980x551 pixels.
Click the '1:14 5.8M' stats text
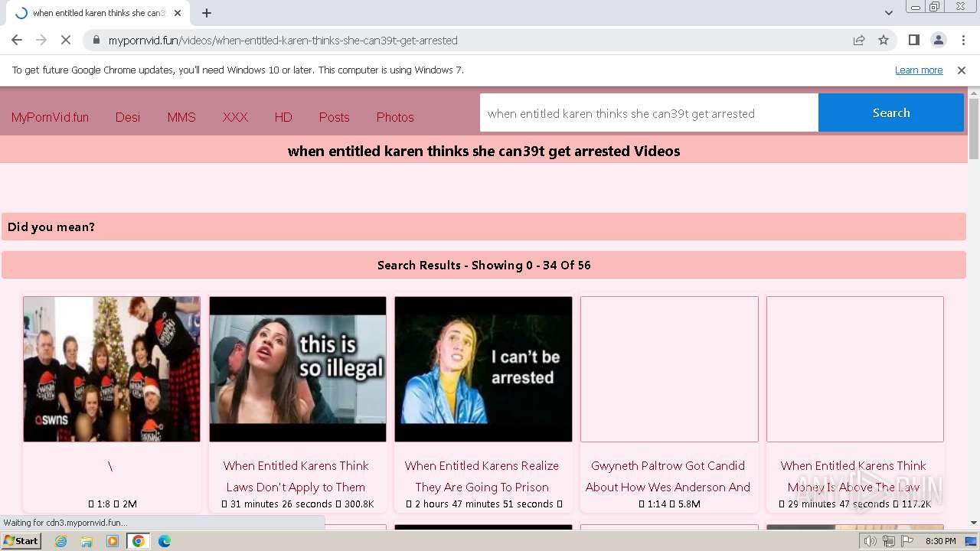669,504
